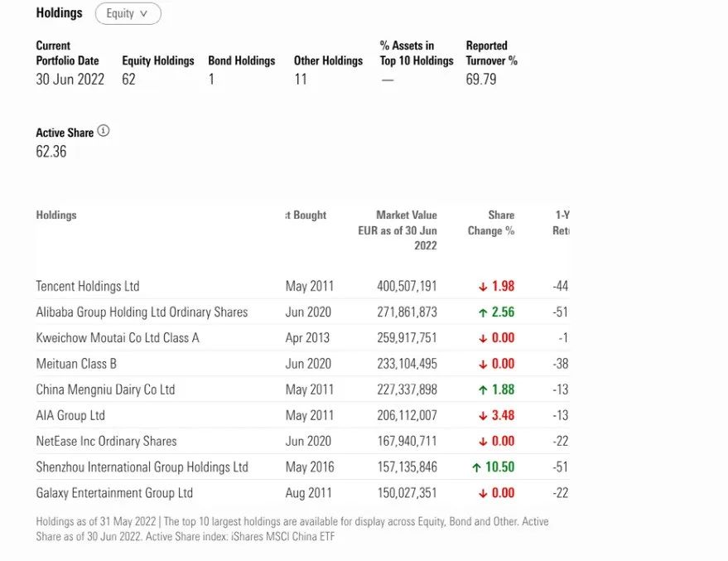The height and width of the screenshot is (561, 728).
Task: Click the red down arrow beside Tencent 1.98
Action: (x=483, y=287)
